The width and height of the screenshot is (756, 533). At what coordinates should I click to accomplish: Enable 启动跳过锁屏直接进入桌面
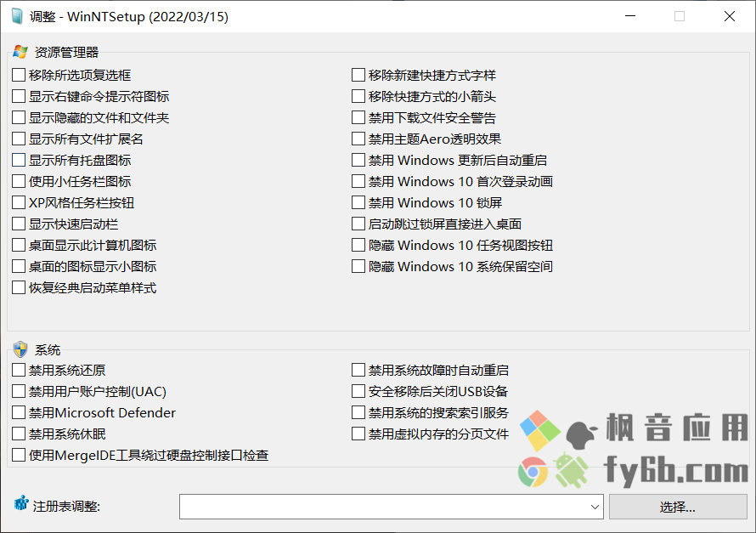pyautogui.click(x=358, y=224)
